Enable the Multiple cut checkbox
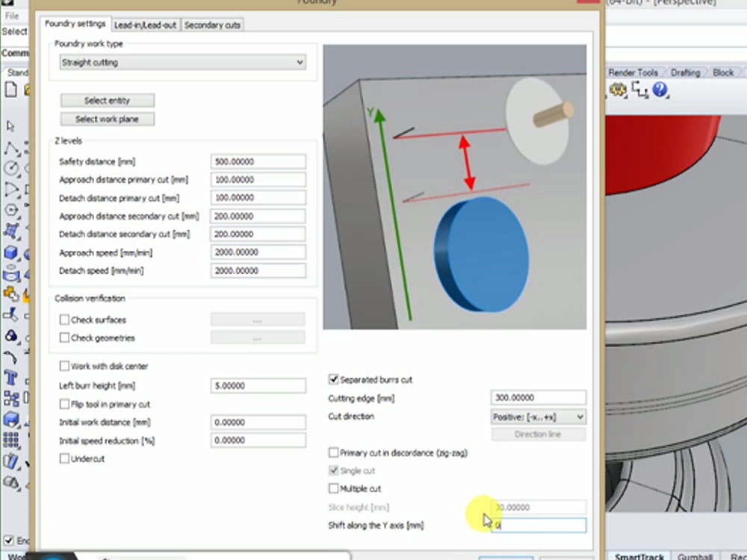The height and width of the screenshot is (560, 747). [333, 488]
